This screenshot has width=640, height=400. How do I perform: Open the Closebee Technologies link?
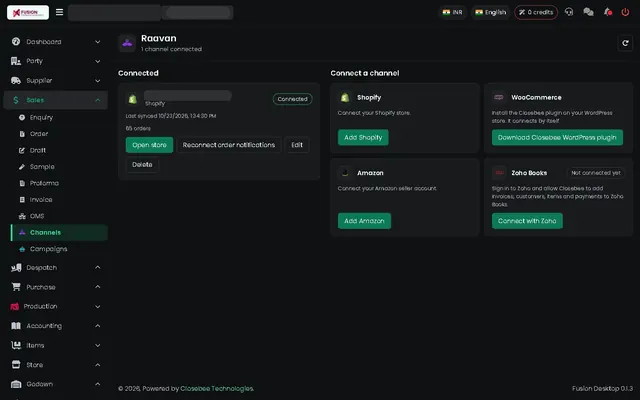(217, 389)
